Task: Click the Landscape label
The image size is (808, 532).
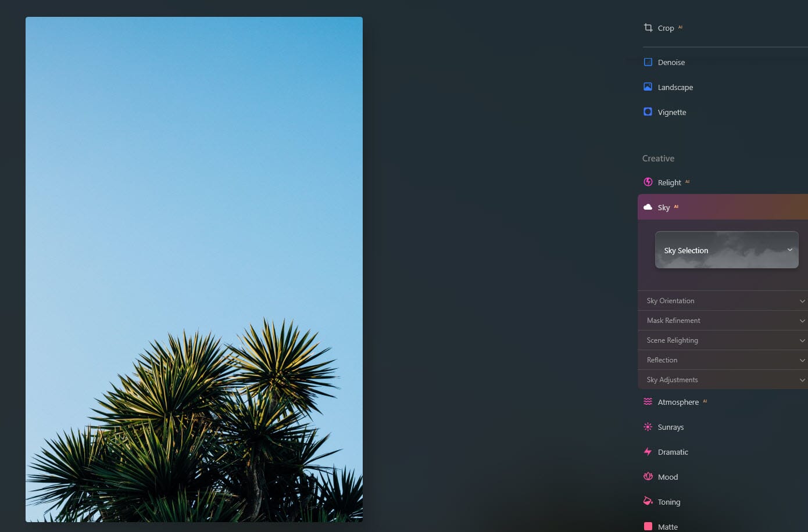Action: [675, 87]
